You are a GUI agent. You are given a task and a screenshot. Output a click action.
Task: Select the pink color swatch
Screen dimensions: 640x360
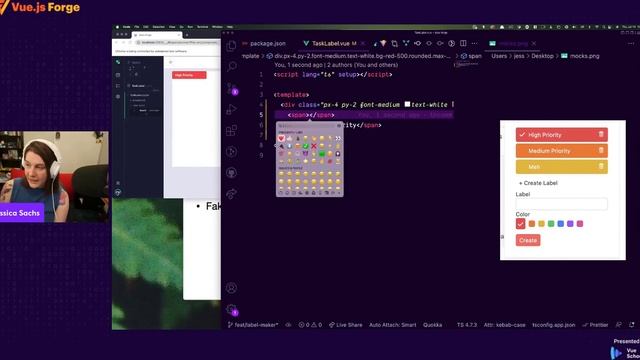[580, 224]
